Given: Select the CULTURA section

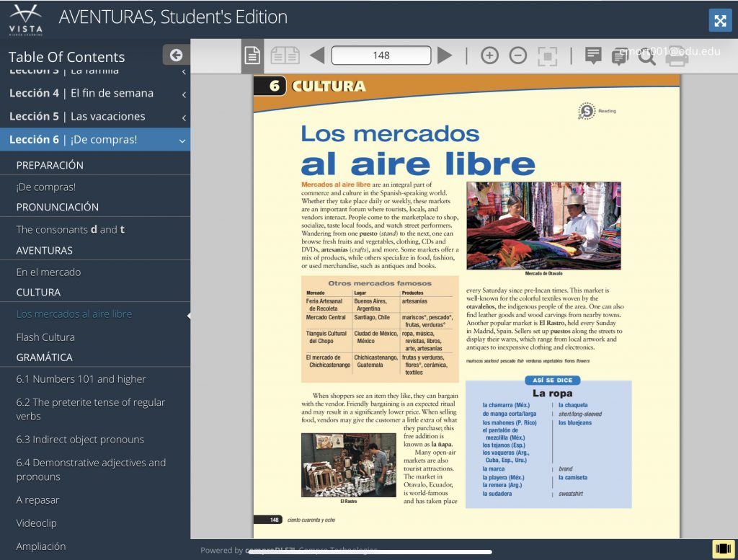Looking at the screenshot, I should click(38, 292).
